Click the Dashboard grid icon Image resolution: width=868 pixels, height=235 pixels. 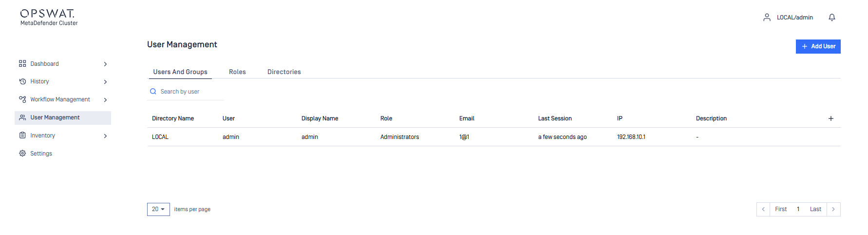coord(22,64)
